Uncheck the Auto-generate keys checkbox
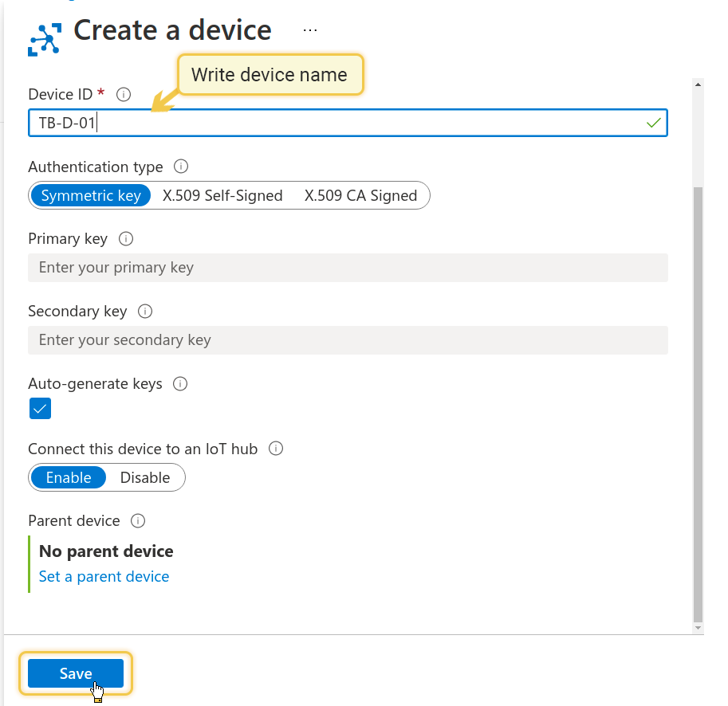This screenshot has height=706, width=728. [x=40, y=408]
